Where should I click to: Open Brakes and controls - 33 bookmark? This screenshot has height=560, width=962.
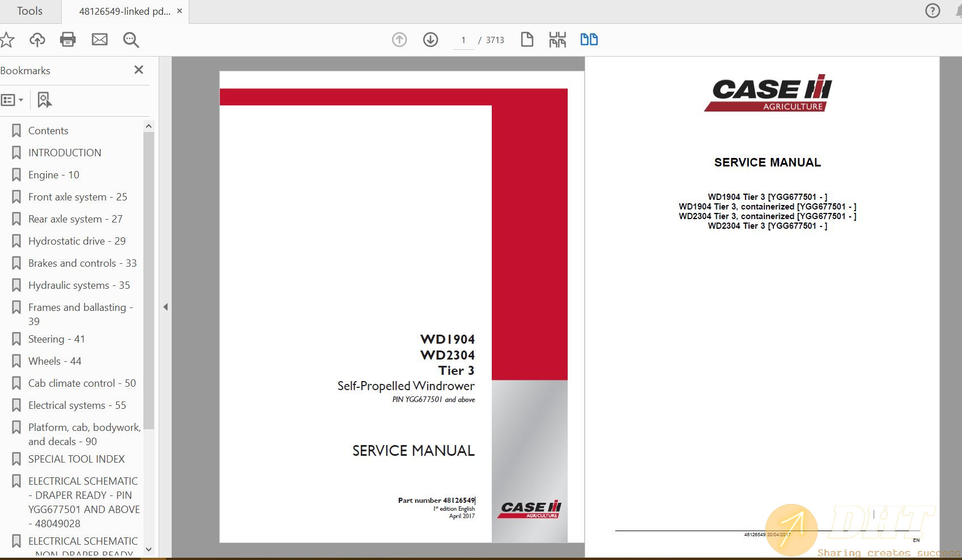click(83, 263)
